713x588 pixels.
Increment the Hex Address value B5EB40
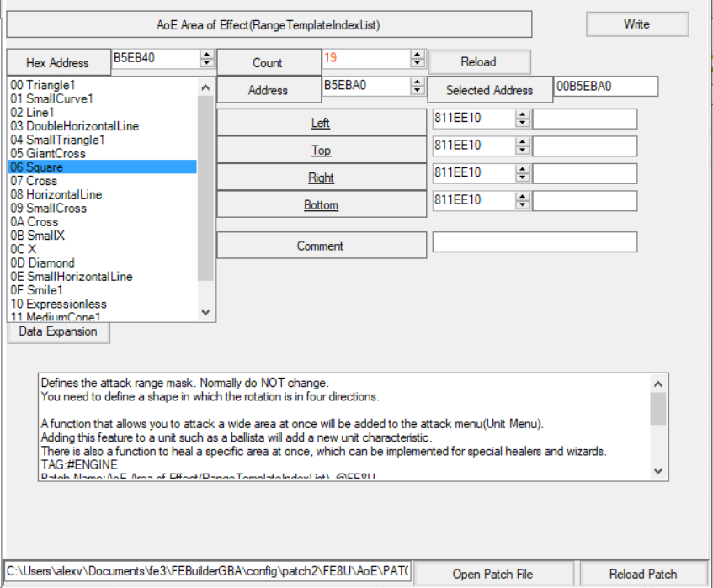coord(207,55)
